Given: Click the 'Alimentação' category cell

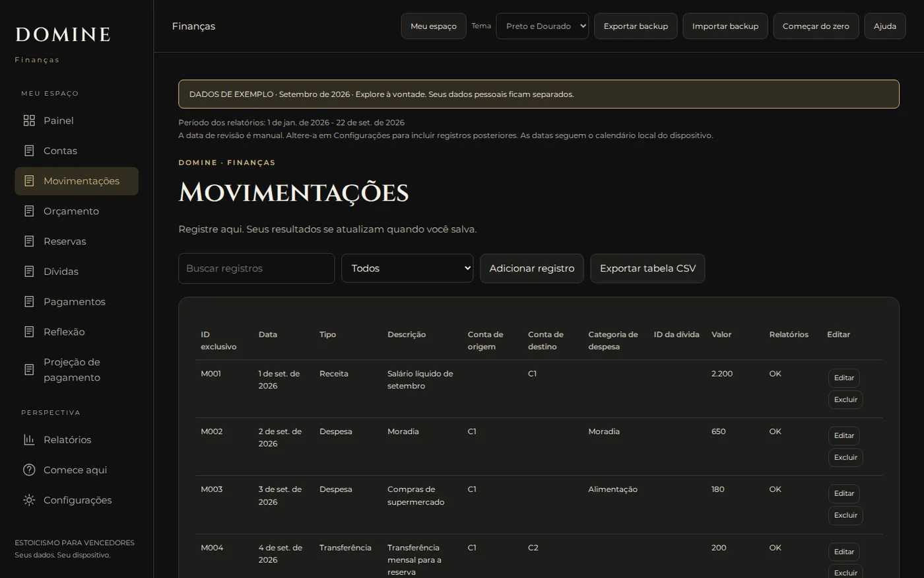Looking at the screenshot, I should click(612, 489).
